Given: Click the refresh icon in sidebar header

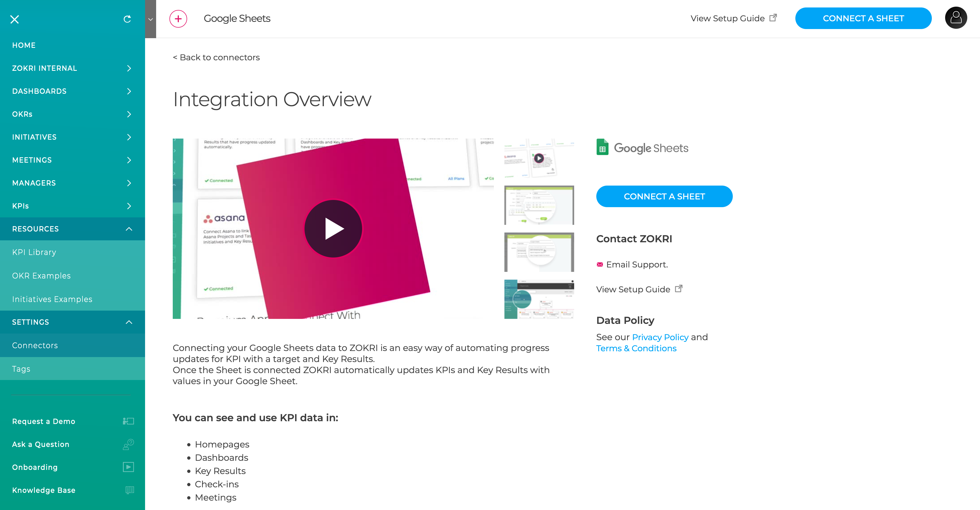Looking at the screenshot, I should pos(127,19).
